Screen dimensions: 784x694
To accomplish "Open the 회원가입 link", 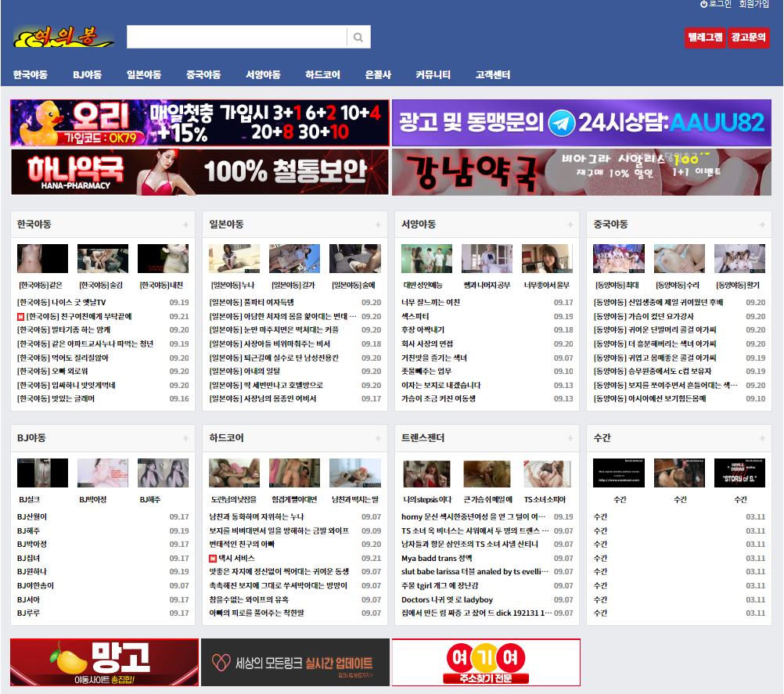I will (754, 5).
